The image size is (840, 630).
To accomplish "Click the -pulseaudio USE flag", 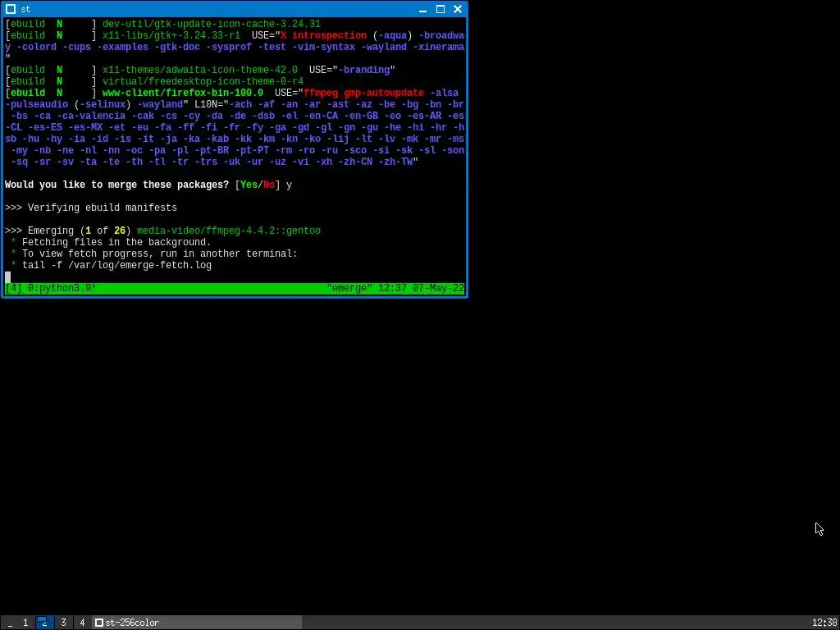I will tap(36, 104).
